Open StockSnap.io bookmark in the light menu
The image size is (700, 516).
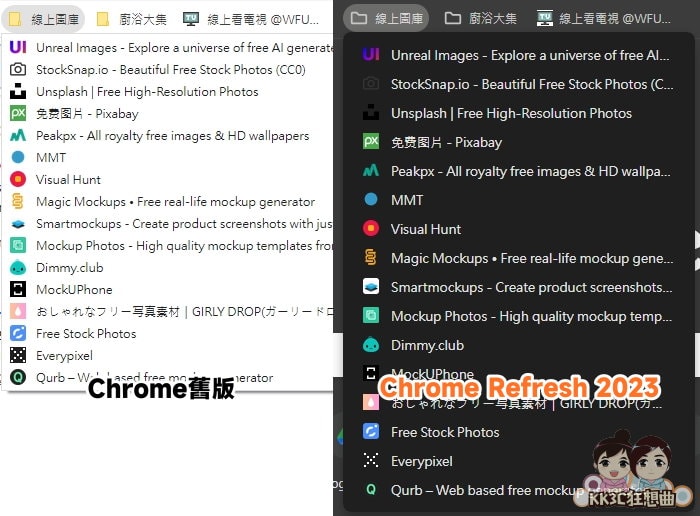(168, 69)
